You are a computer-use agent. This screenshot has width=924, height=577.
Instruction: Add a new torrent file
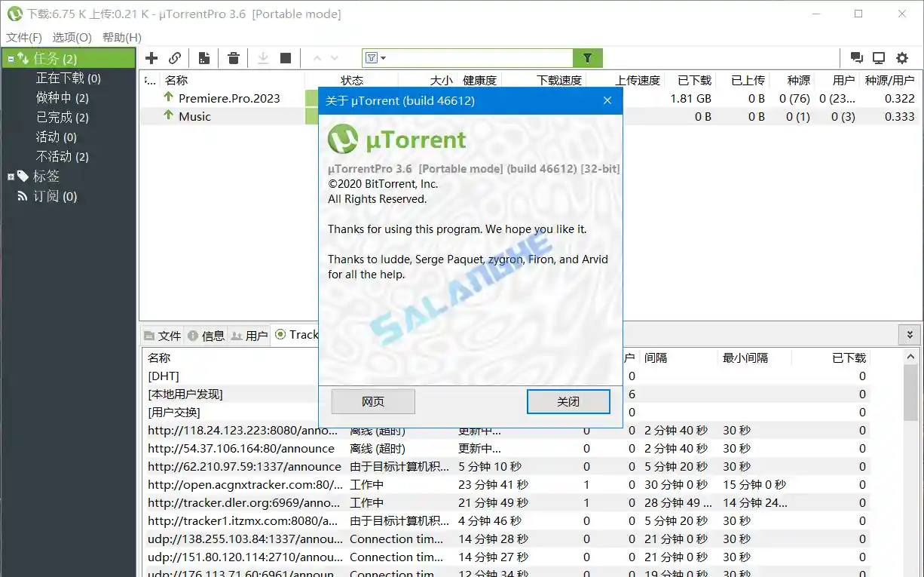click(151, 57)
